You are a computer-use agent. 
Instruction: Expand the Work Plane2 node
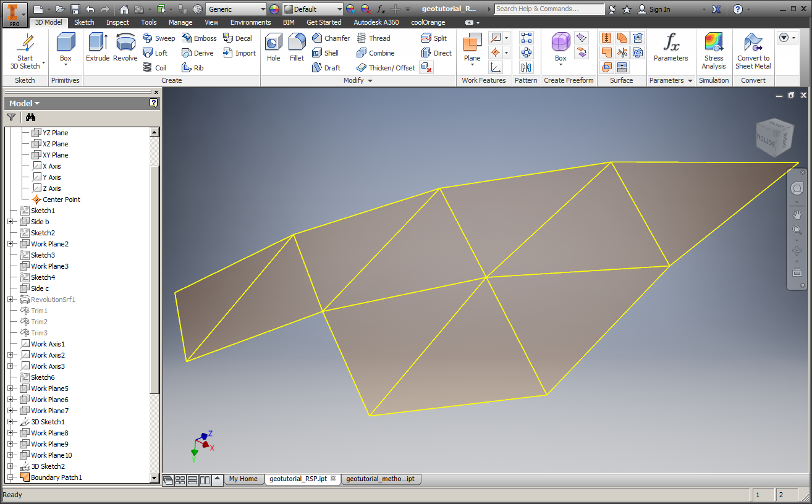[x=10, y=244]
